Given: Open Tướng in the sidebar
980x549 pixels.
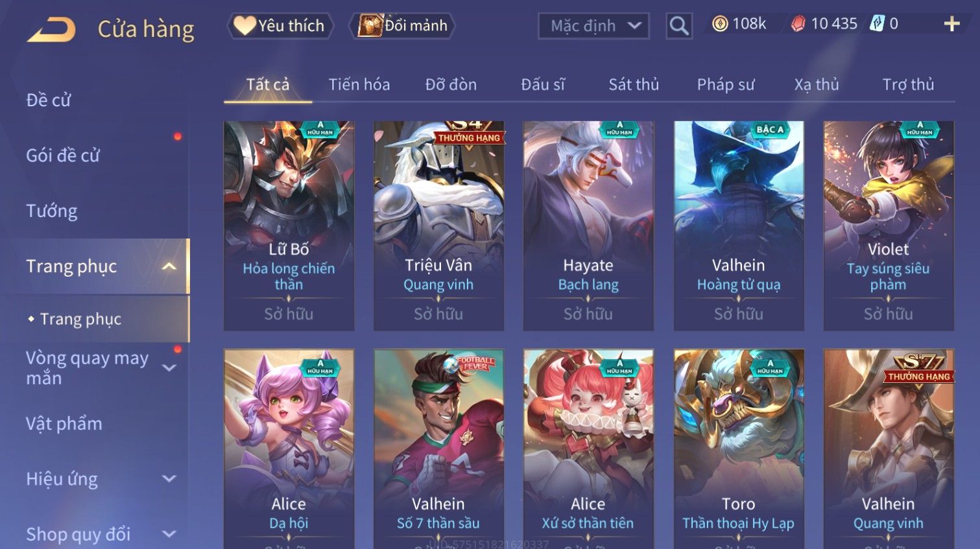Looking at the screenshot, I should click(52, 211).
